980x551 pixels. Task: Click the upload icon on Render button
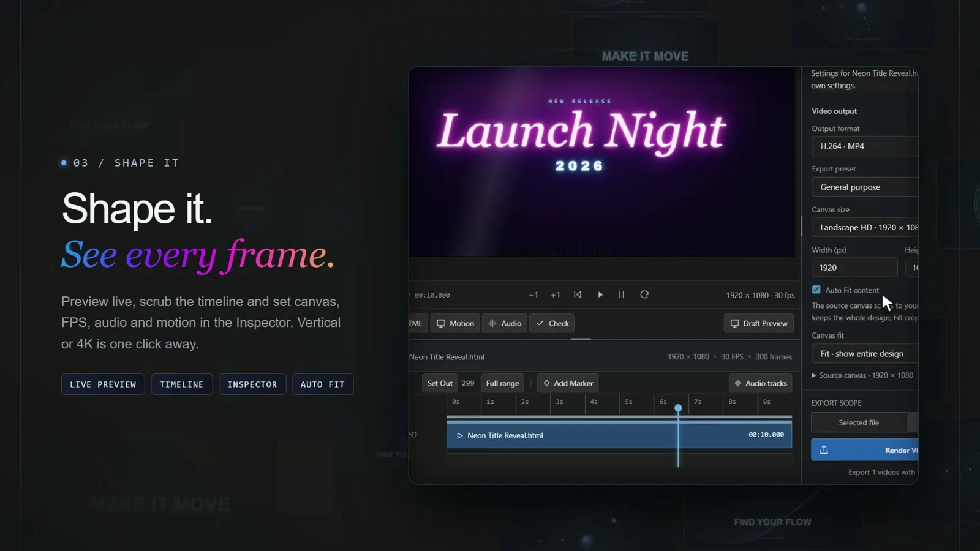pos(824,450)
